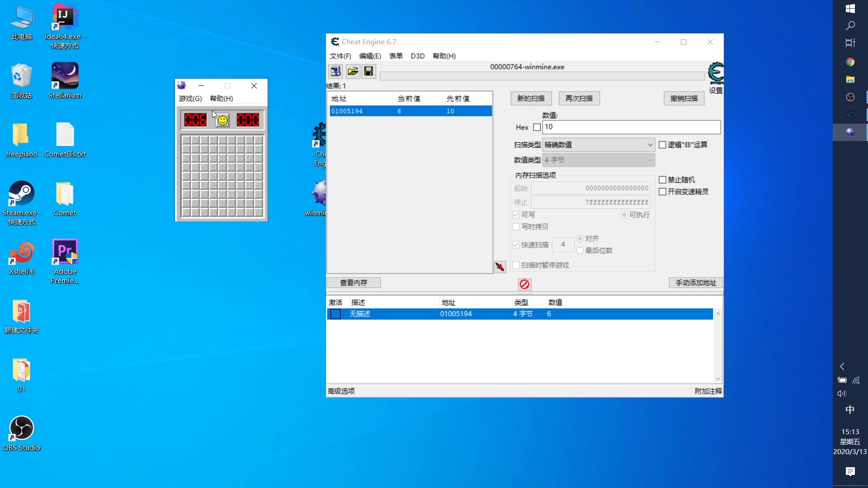
Task: Click the fast scan alignment value field
Action: (563, 245)
